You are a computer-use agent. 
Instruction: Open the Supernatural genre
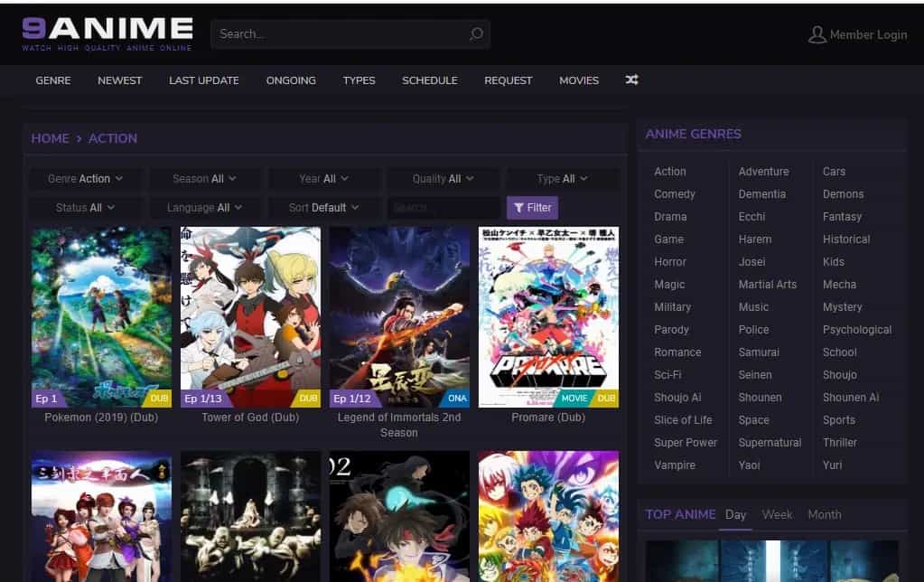point(770,442)
